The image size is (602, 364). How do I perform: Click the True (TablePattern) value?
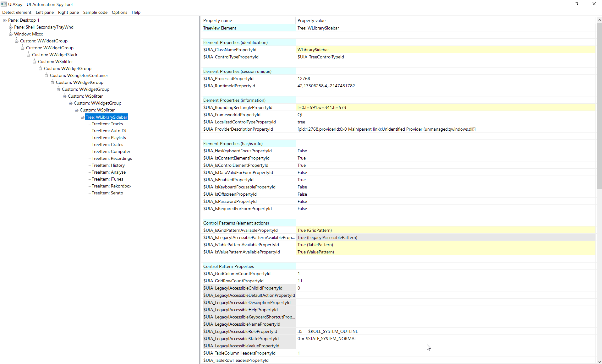315,245
